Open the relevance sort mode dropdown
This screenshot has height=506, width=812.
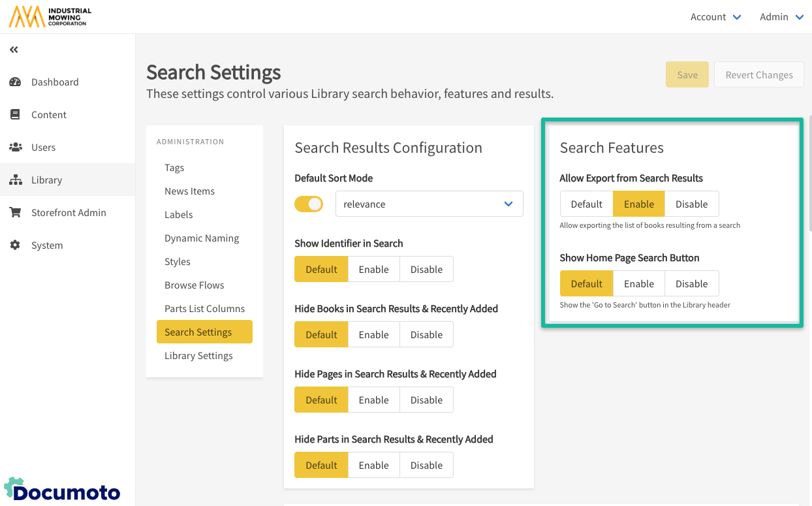[429, 204]
